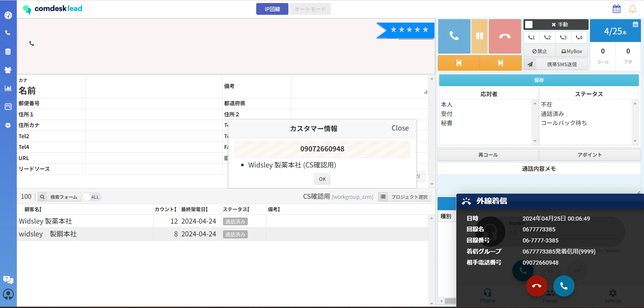Click OK in カスタマー情報 dialog

tap(322, 179)
